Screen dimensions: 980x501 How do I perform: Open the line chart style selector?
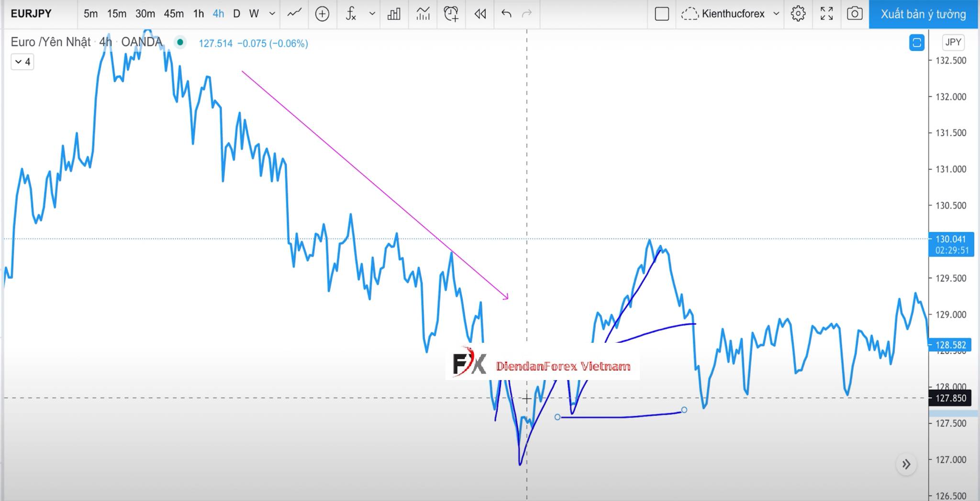pos(294,13)
